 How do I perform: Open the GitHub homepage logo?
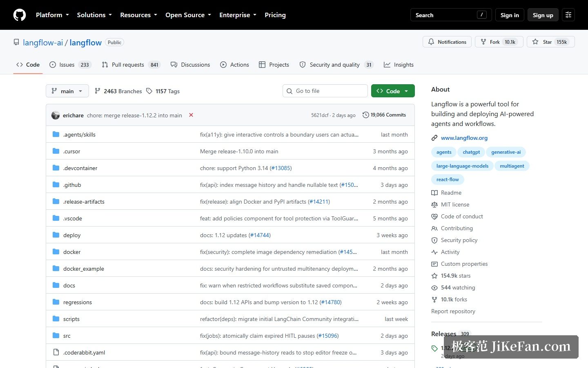tap(20, 15)
